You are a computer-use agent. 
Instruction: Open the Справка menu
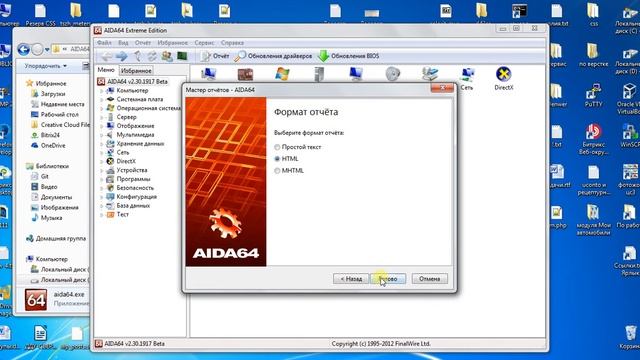coord(232,43)
